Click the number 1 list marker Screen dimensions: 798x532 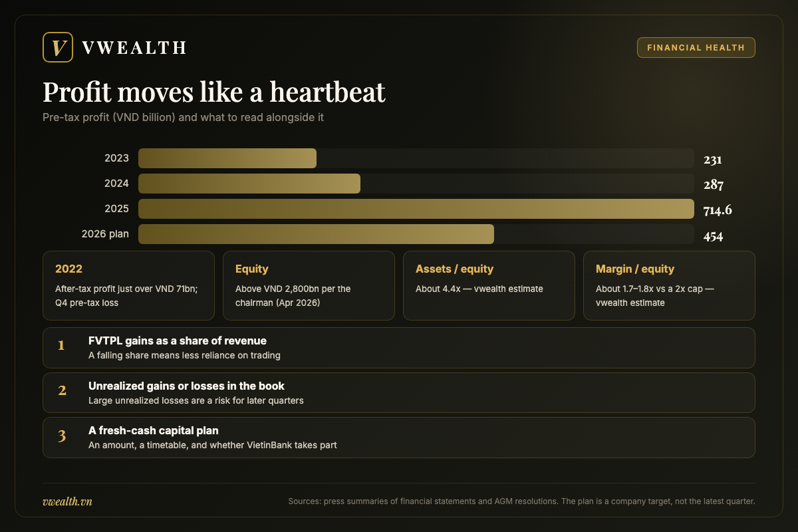tap(61, 345)
